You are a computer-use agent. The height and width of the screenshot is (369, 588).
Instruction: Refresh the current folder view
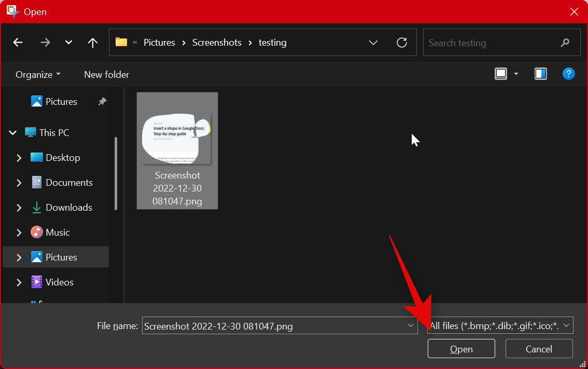coord(402,42)
